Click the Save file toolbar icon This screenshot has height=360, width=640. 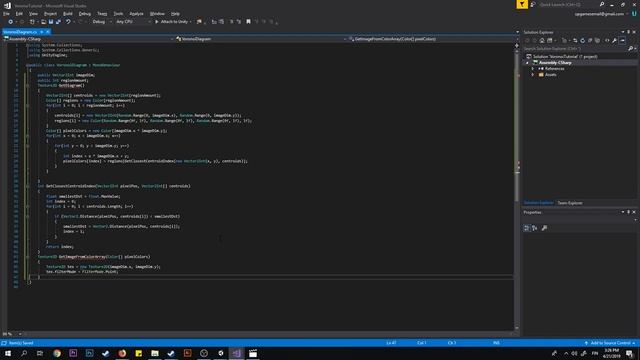pyautogui.click(x=51, y=22)
